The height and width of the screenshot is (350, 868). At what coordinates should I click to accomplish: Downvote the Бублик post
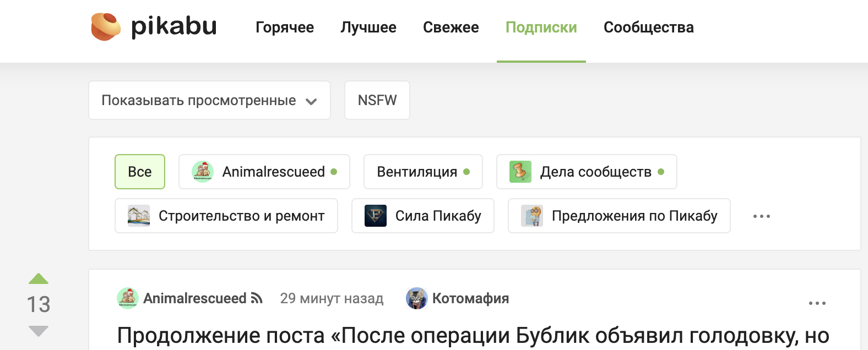[39, 331]
